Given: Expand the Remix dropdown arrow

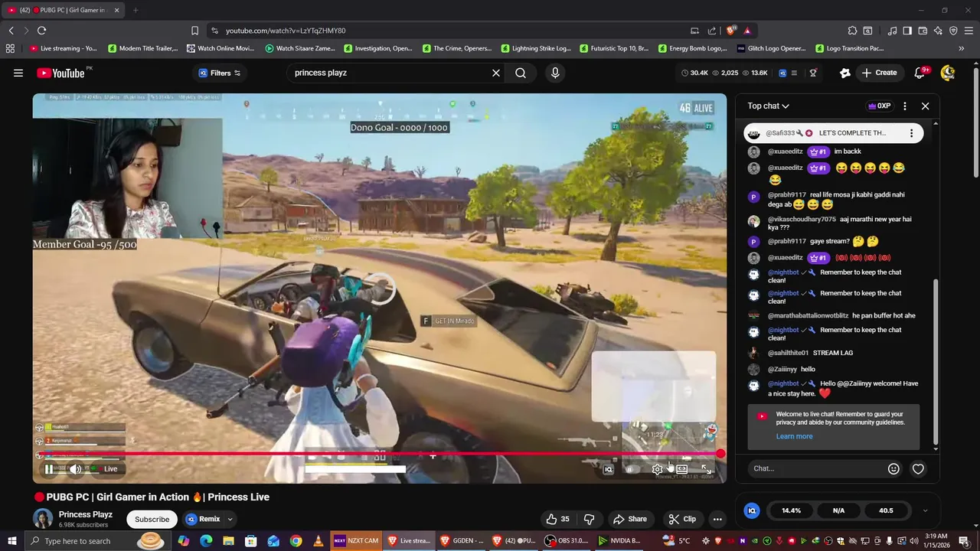Looking at the screenshot, I should pos(230,519).
